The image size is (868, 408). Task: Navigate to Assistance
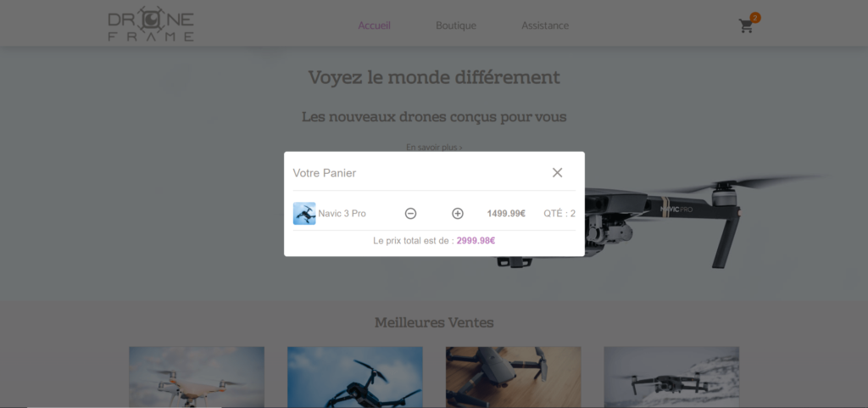545,25
